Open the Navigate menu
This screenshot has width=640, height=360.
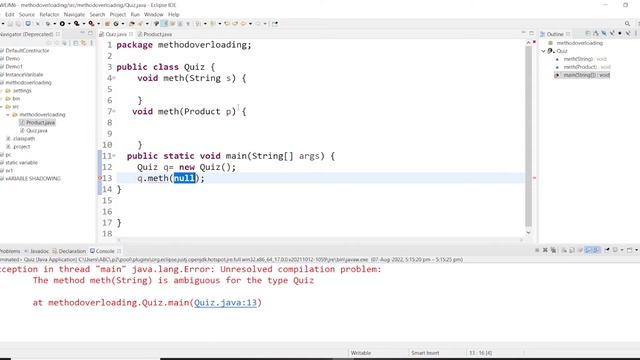click(74, 14)
